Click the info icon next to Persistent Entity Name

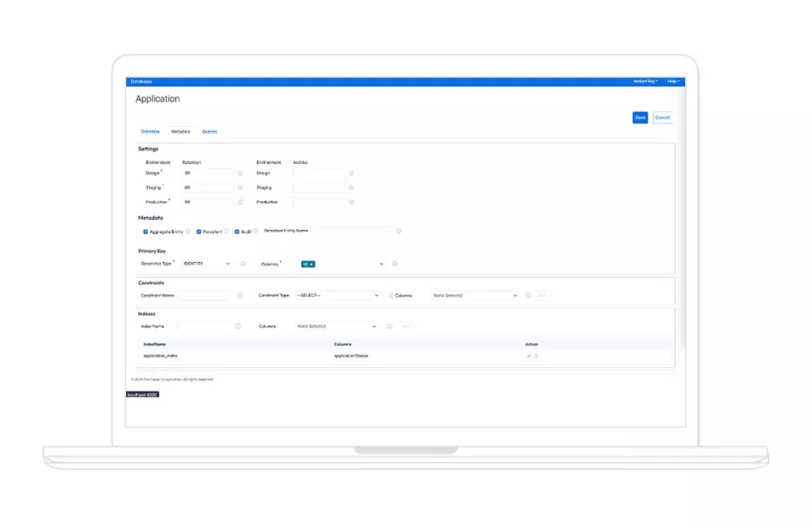point(399,231)
